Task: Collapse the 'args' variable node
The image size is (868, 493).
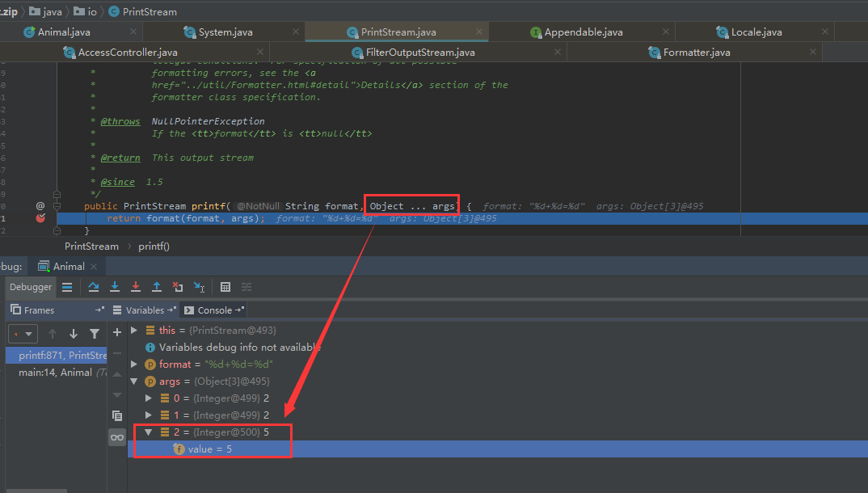Action: (x=134, y=381)
